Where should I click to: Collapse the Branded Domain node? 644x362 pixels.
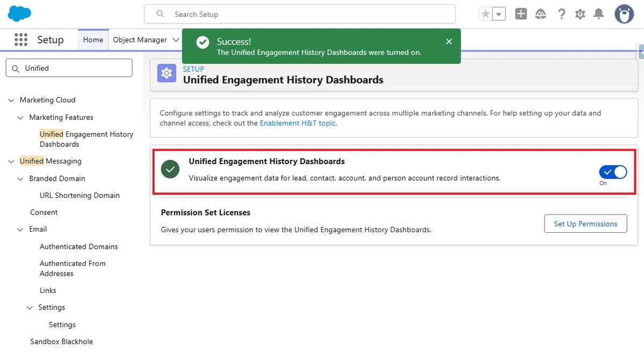coord(20,179)
